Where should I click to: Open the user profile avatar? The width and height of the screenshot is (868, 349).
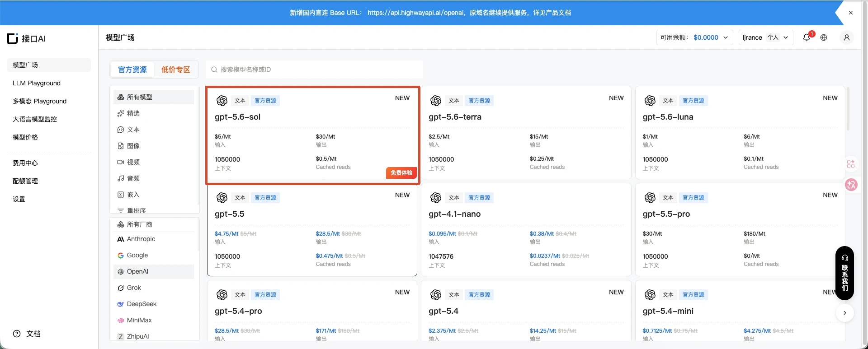click(x=847, y=37)
